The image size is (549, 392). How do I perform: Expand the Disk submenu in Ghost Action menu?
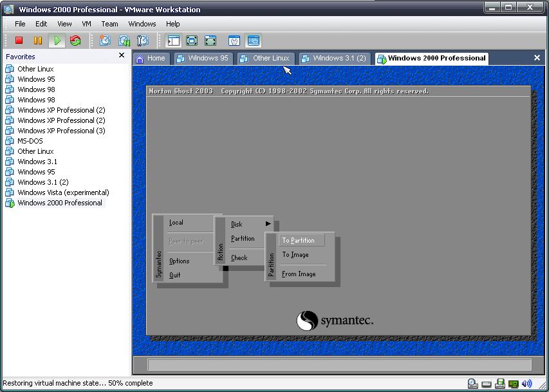(250, 224)
